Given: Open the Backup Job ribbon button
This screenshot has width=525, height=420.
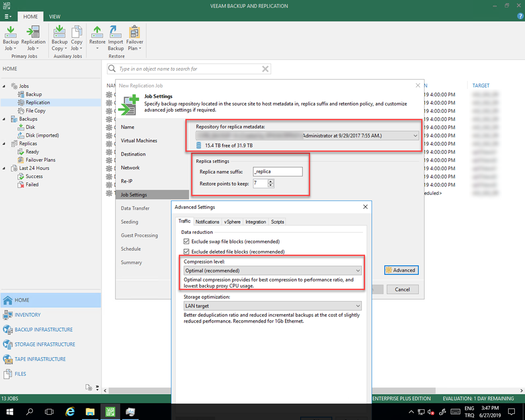Looking at the screenshot, I should (10, 38).
